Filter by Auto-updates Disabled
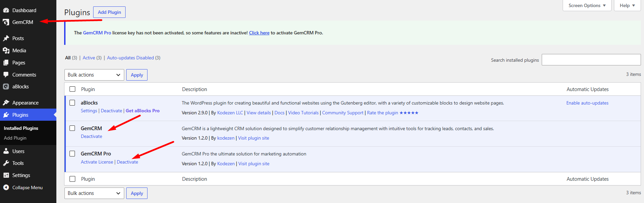644x203 pixels. [130, 58]
